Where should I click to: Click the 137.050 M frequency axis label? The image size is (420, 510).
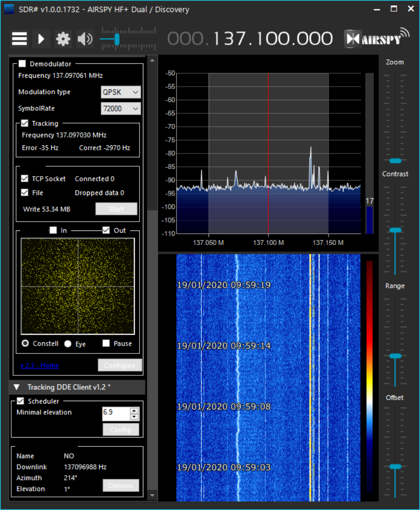[x=208, y=243]
